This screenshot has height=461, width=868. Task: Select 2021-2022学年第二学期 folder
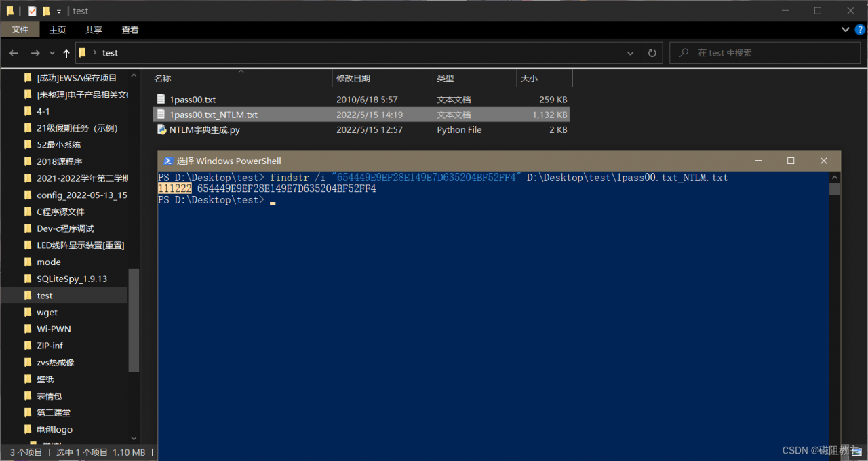[82, 178]
